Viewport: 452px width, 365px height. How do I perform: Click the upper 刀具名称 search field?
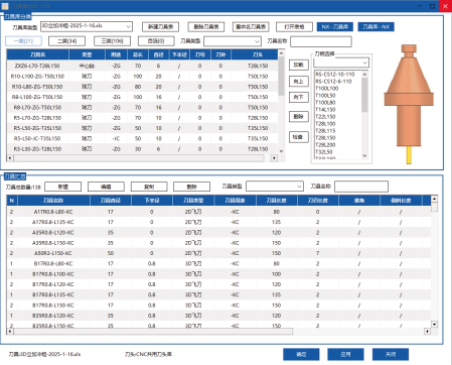point(321,41)
